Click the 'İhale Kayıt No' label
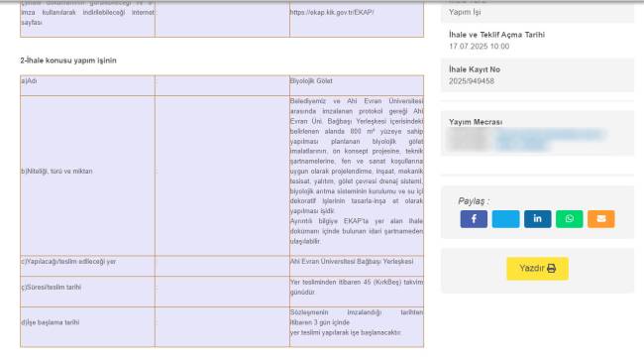This screenshot has height=363, width=644. pos(475,69)
